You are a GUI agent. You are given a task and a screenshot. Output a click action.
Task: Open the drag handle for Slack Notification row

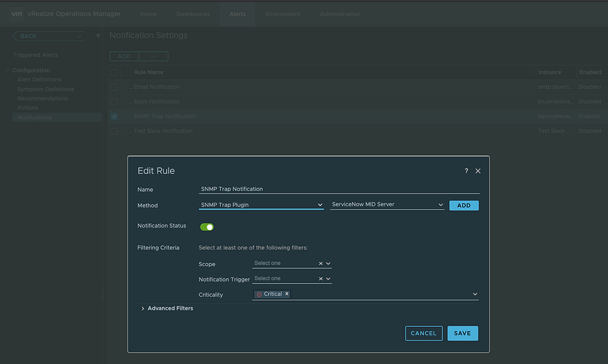126,102
